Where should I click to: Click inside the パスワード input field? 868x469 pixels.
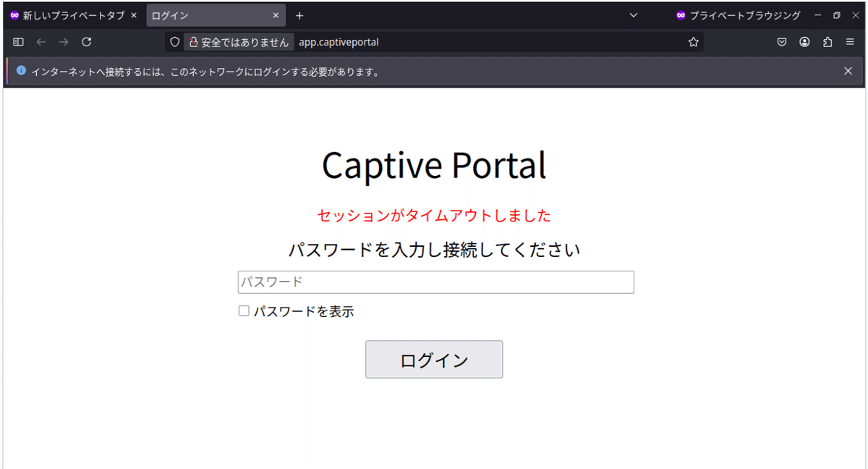pyautogui.click(x=435, y=282)
